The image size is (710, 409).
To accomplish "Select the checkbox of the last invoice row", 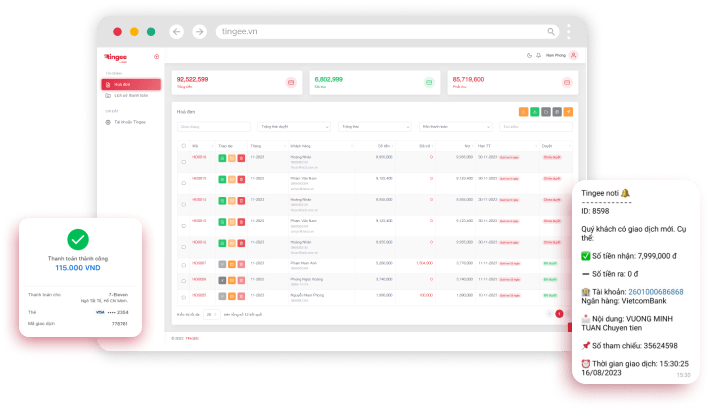I will [183, 296].
